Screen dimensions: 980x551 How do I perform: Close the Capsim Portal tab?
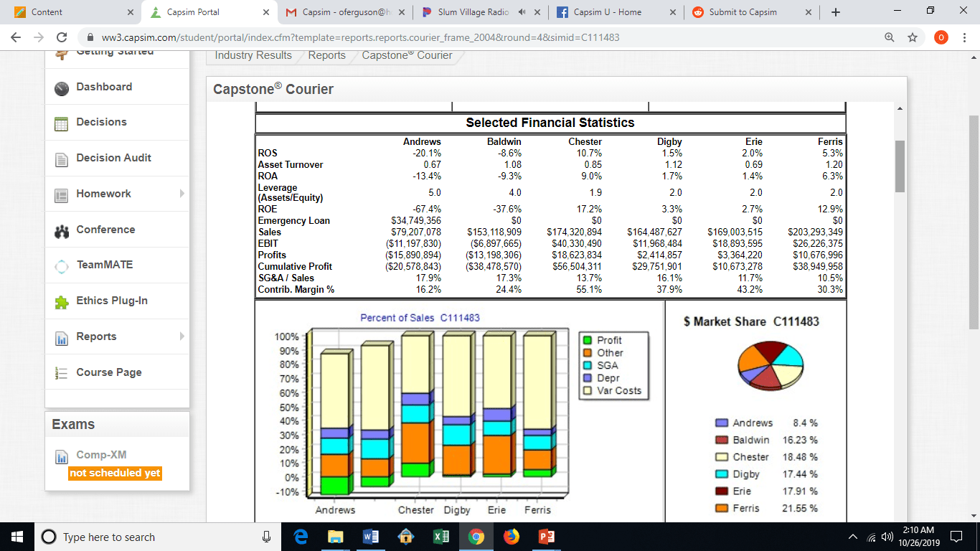click(x=265, y=12)
